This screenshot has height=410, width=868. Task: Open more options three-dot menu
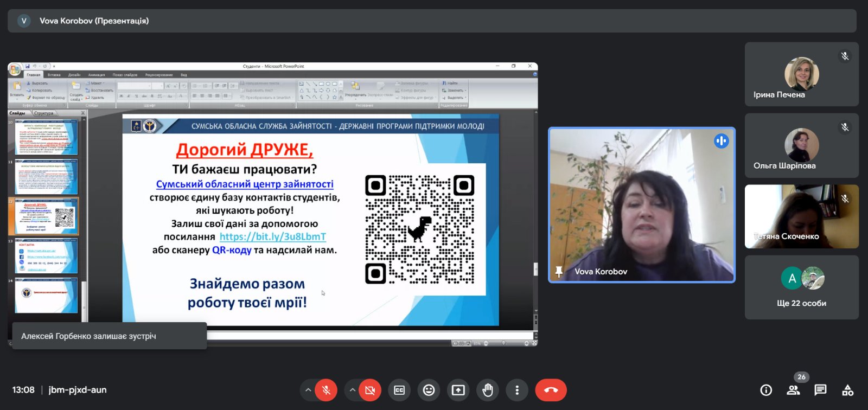[517, 390]
